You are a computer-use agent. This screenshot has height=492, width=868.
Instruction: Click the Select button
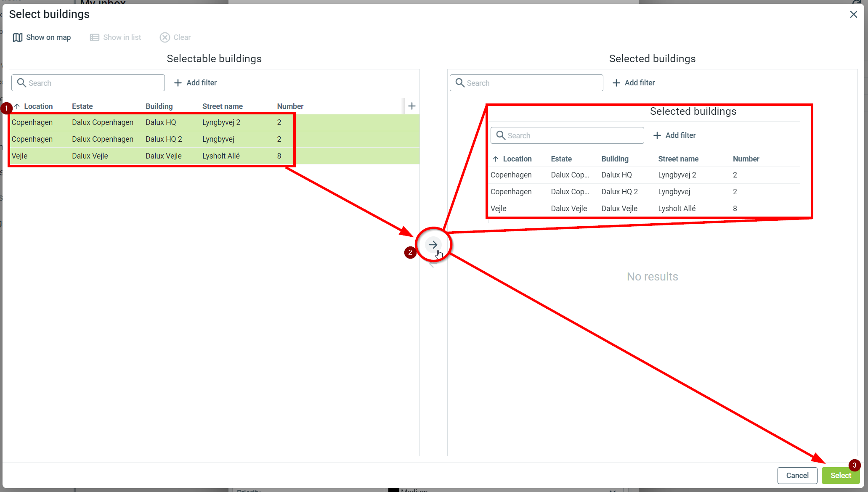pyautogui.click(x=840, y=476)
